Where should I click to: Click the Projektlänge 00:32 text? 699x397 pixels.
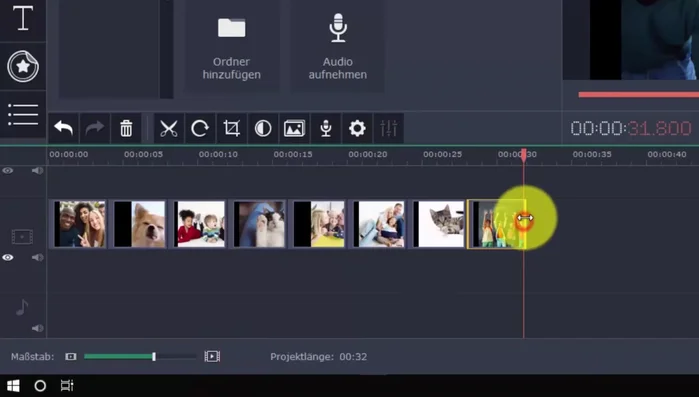[318, 356]
